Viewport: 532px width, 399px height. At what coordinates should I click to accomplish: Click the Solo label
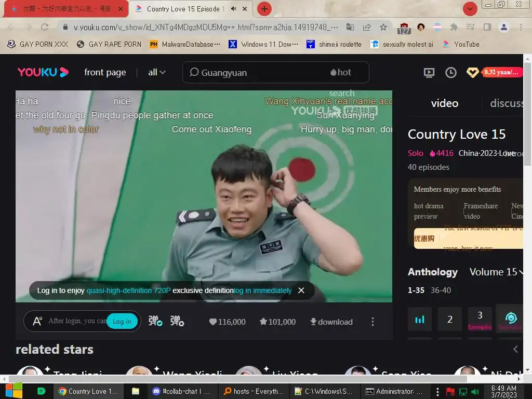(x=415, y=153)
